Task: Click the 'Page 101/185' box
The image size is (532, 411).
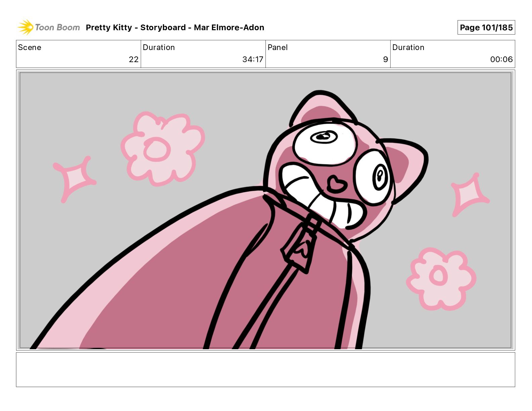Action: (486, 28)
